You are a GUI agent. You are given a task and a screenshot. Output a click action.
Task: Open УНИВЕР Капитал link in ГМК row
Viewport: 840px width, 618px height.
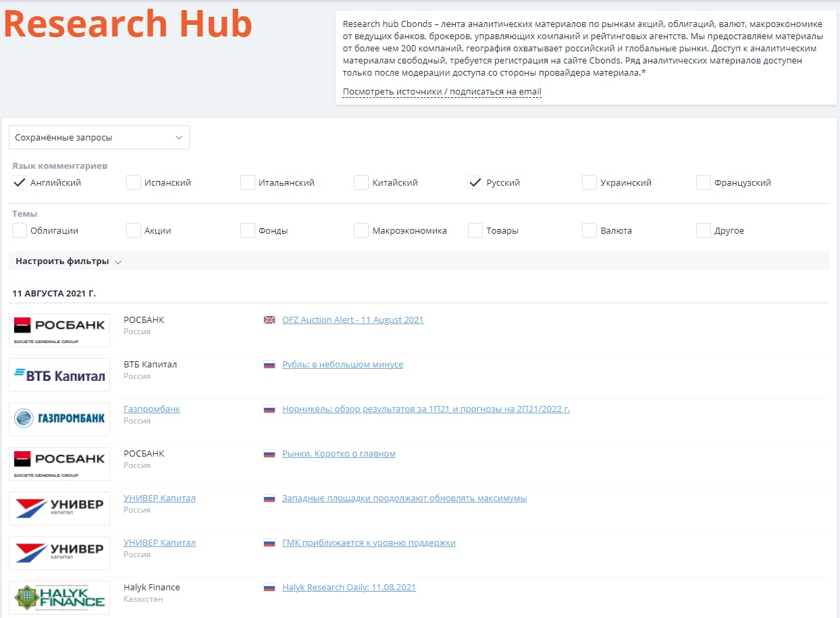click(x=159, y=543)
